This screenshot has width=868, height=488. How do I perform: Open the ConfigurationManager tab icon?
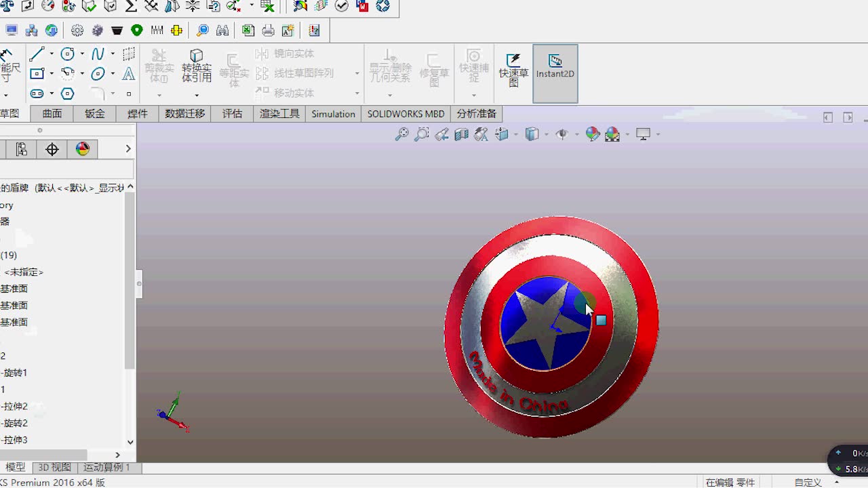[22, 149]
